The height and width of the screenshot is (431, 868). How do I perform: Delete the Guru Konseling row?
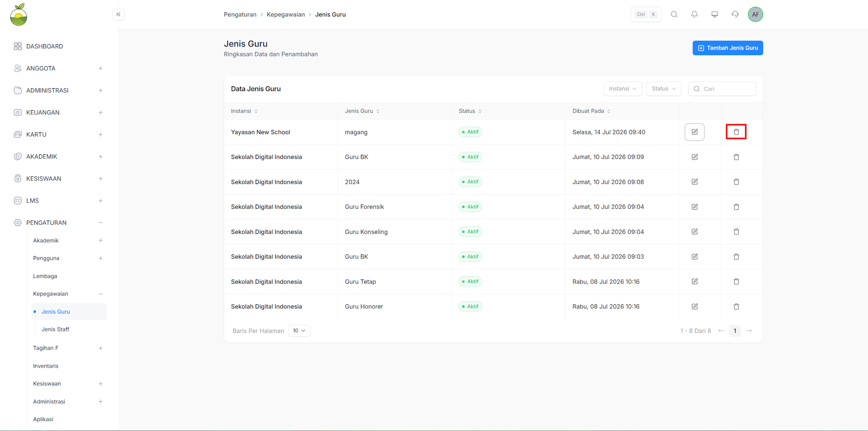[x=736, y=232]
